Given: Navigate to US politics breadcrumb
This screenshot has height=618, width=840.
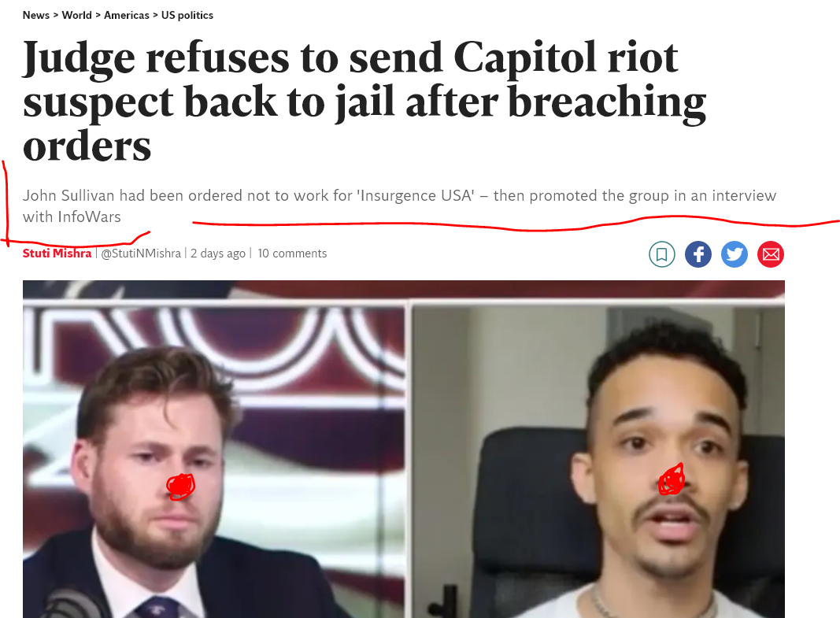Looking at the screenshot, I should coord(187,15).
